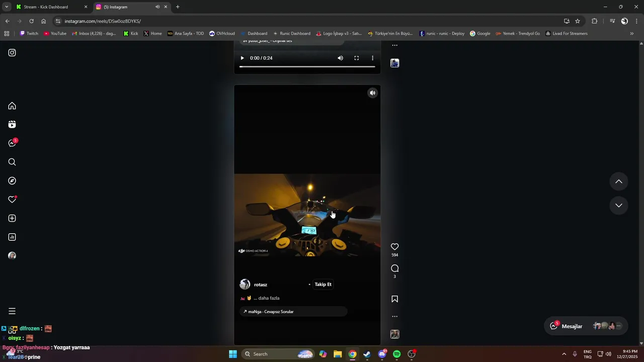Open more options dots on the upper reel
This screenshot has height=362, width=644.
click(x=395, y=45)
